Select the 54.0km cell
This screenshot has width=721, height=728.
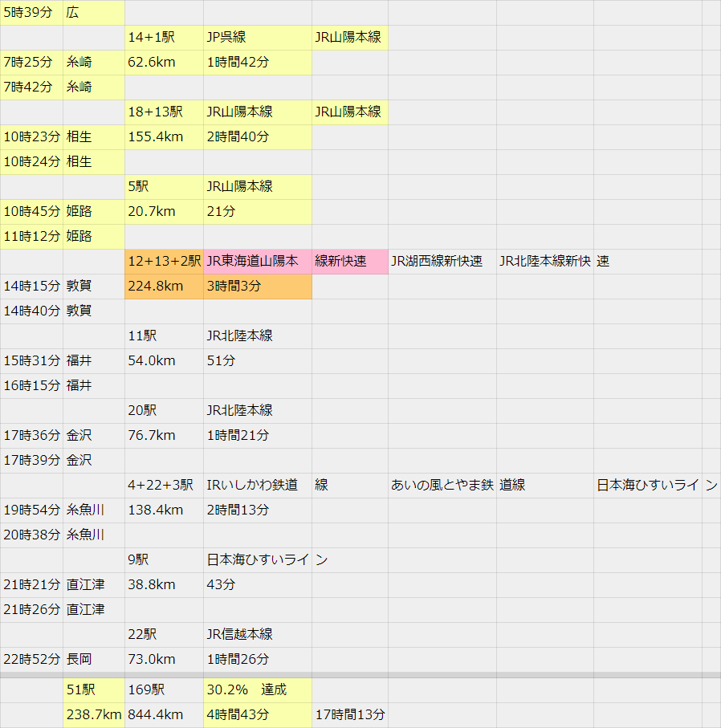pos(164,361)
